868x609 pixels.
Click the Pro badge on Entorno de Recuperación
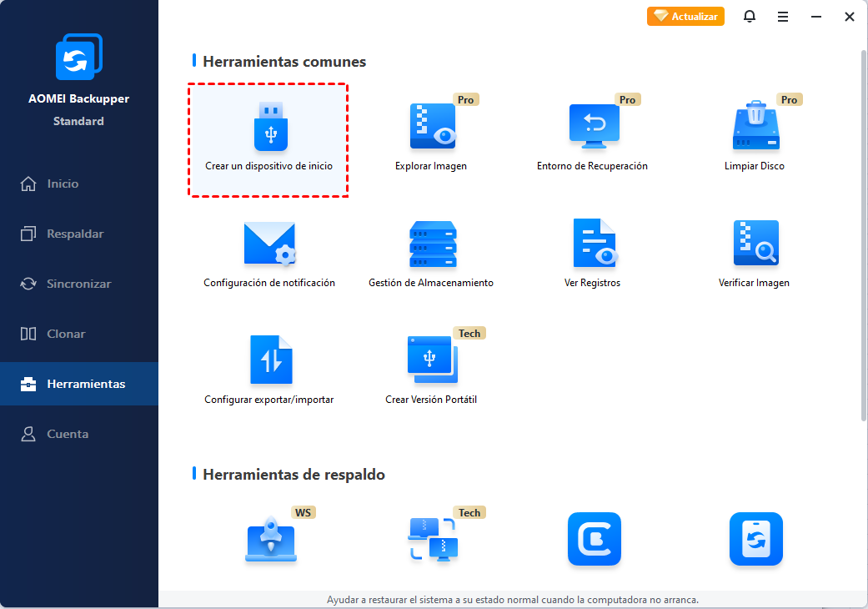click(627, 99)
